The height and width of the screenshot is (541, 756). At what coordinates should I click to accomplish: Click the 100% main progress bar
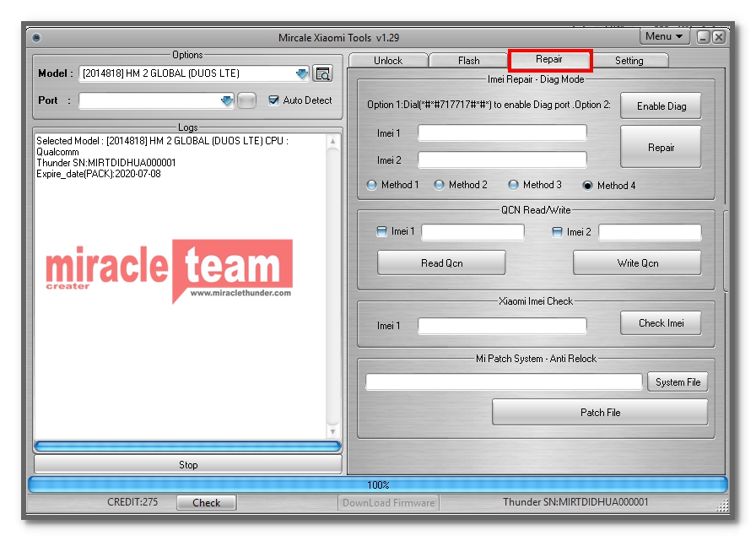pos(378,484)
